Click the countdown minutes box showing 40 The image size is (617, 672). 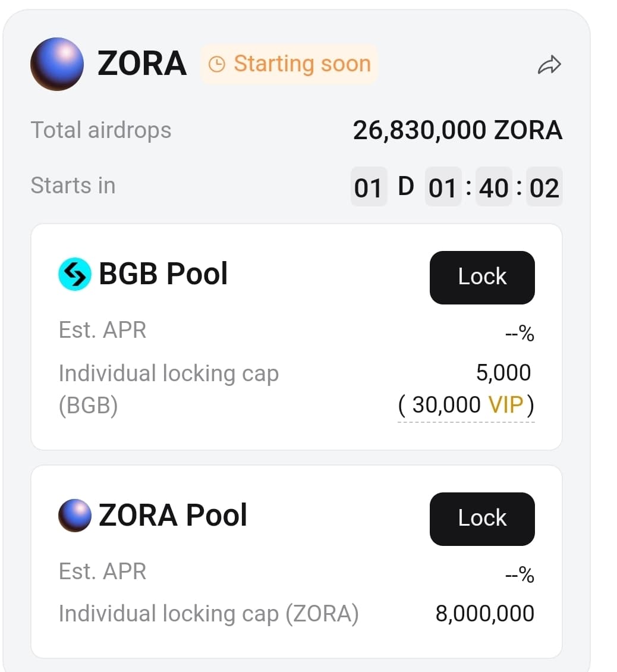click(494, 187)
